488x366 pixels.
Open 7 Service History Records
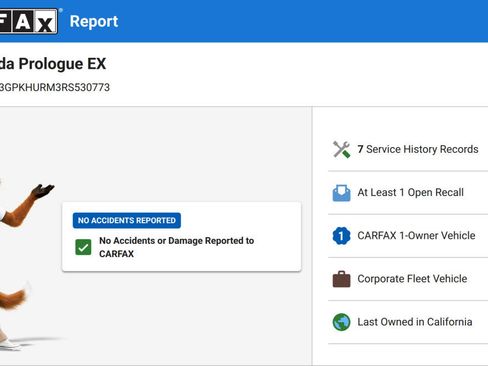[x=408, y=149]
